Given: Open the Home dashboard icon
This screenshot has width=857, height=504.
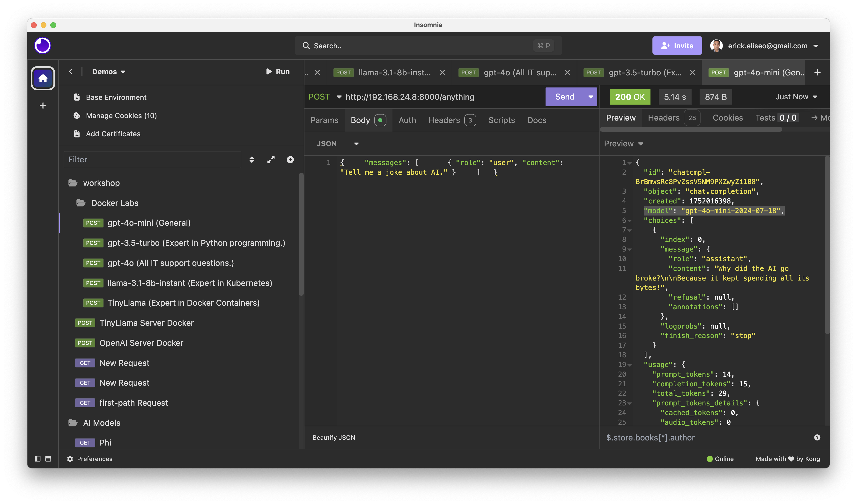Looking at the screenshot, I should click(43, 78).
